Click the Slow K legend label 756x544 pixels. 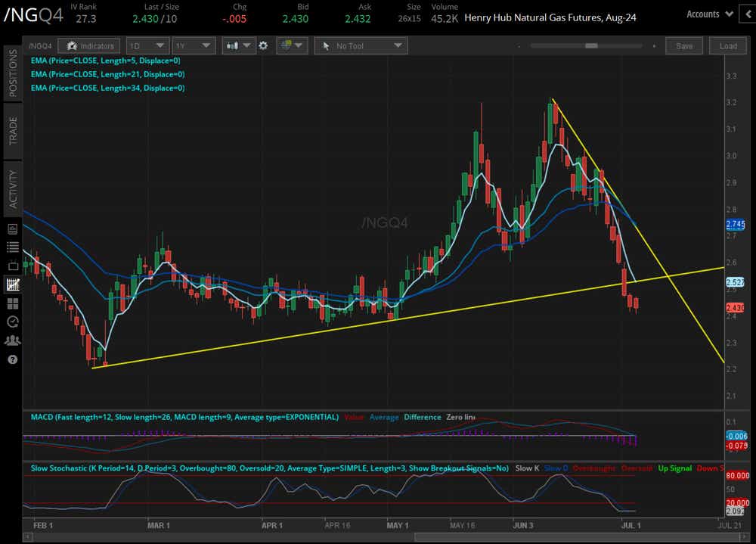click(527, 468)
